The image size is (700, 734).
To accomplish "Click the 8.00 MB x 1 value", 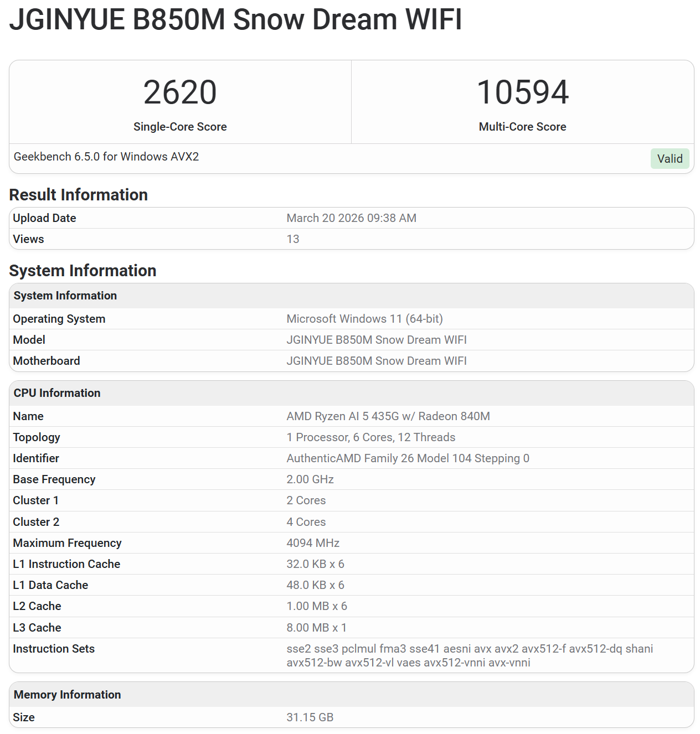I will [316, 628].
